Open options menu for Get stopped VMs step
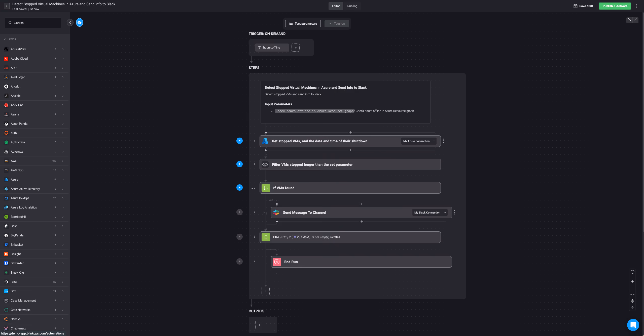The width and height of the screenshot is (644, 336). pos(444,141)
